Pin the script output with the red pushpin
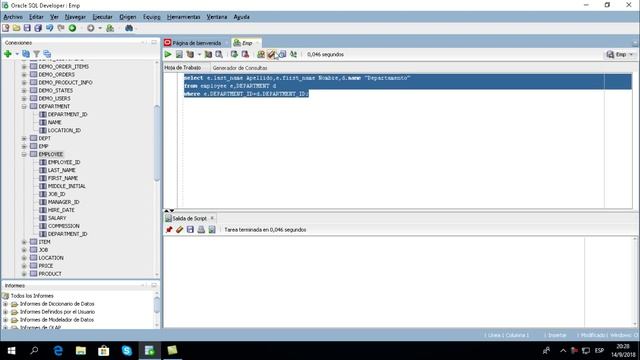This screenshot has height=360, width=640. [169, 230]
